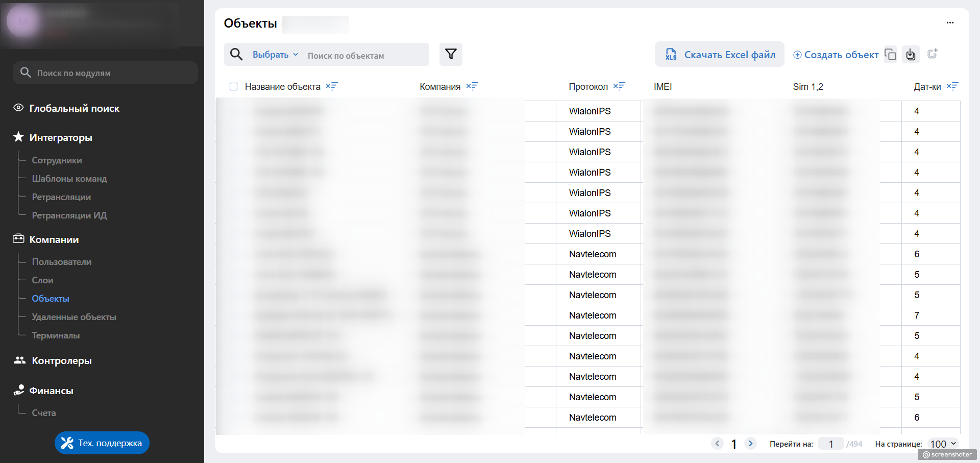Open Тех. поддержка button
Viewport: 980px width, 463px height.
102,443
